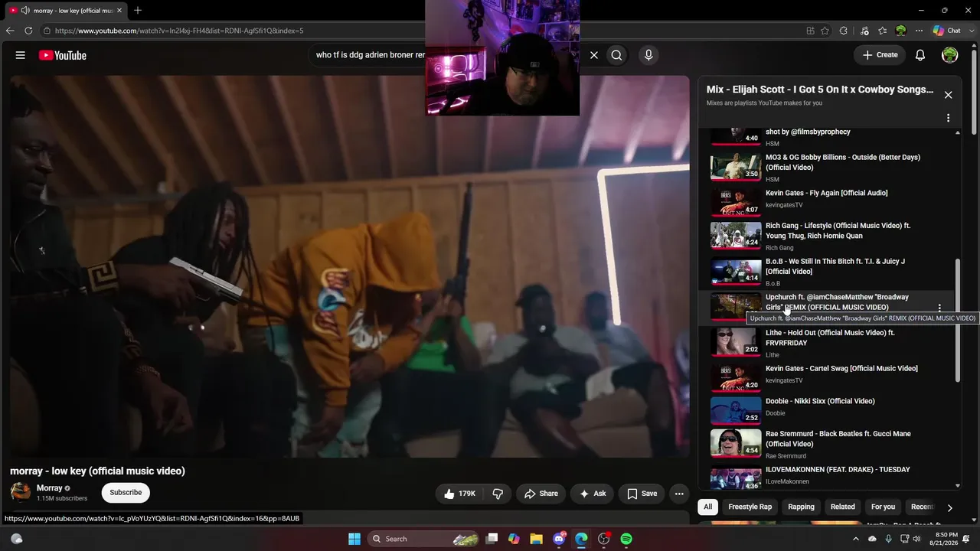The image size is (980, 551).
Task: Select the All filter chip
Action: [x=708, y=507]
